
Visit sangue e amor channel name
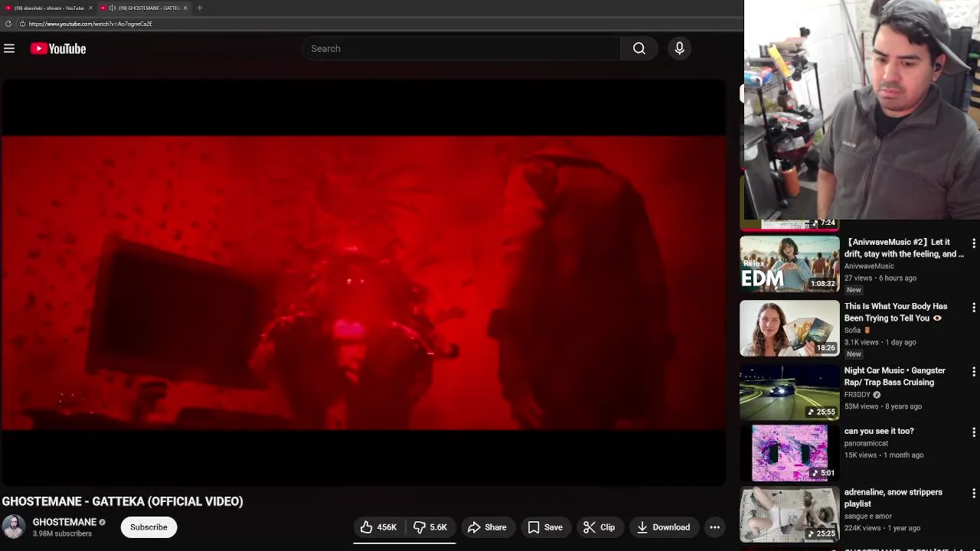click(x=868, y=516)
